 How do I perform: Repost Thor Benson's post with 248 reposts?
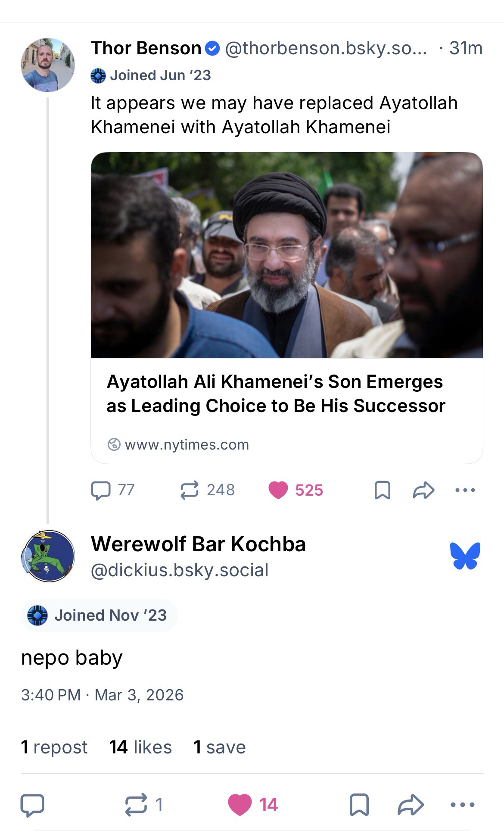[190, 490]
